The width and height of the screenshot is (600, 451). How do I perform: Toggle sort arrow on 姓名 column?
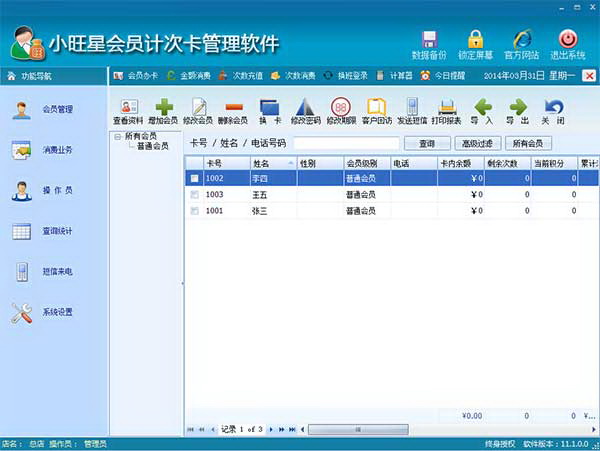tap(290, 163)
